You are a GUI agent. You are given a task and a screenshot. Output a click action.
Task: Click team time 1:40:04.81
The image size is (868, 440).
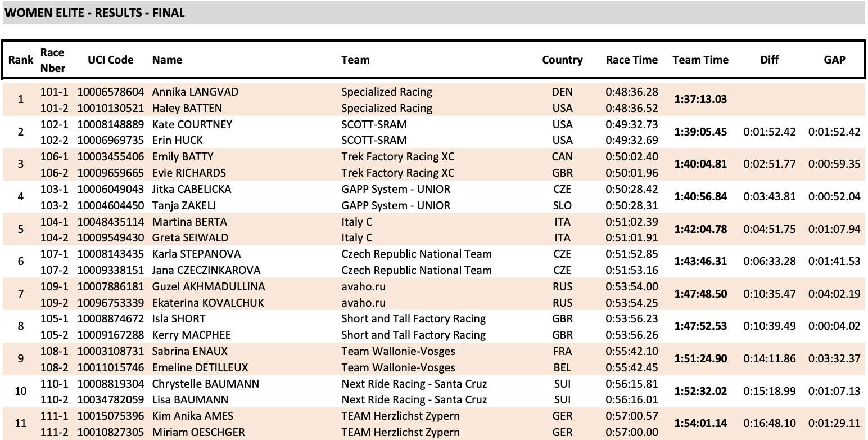click(x=700, y=164)
